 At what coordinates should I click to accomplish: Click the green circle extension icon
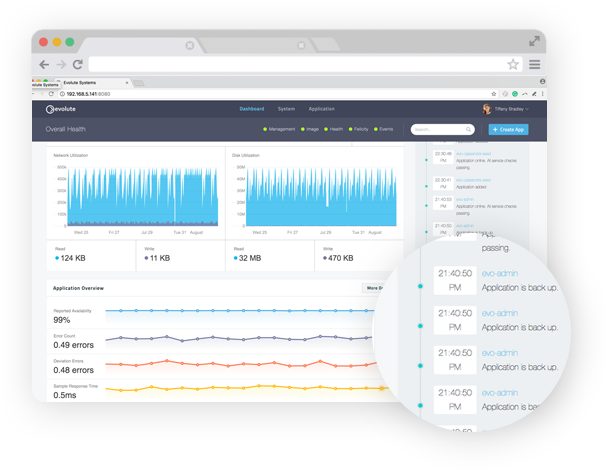pos(515,94)
